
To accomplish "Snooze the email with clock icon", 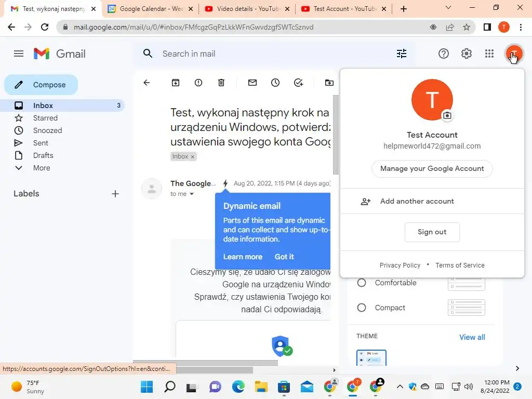I will (275, 83).
